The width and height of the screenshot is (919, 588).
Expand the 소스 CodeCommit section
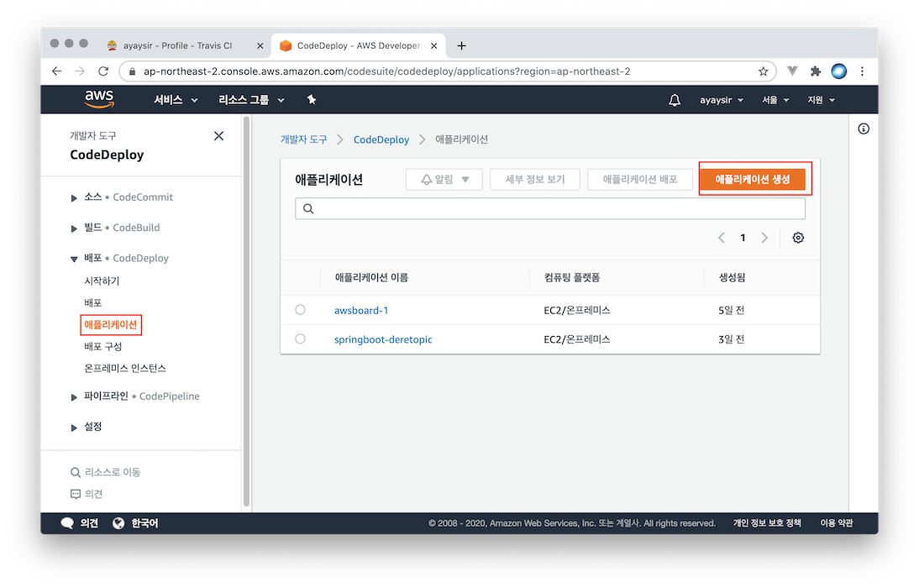75,197
